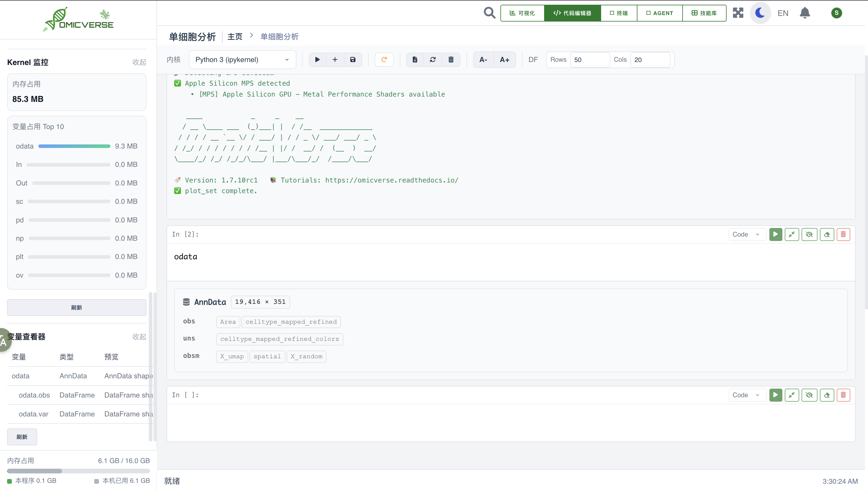Hide output of empty In [ ] cell
This screenshot has height=492, width=868.
(x=809, y=395)
